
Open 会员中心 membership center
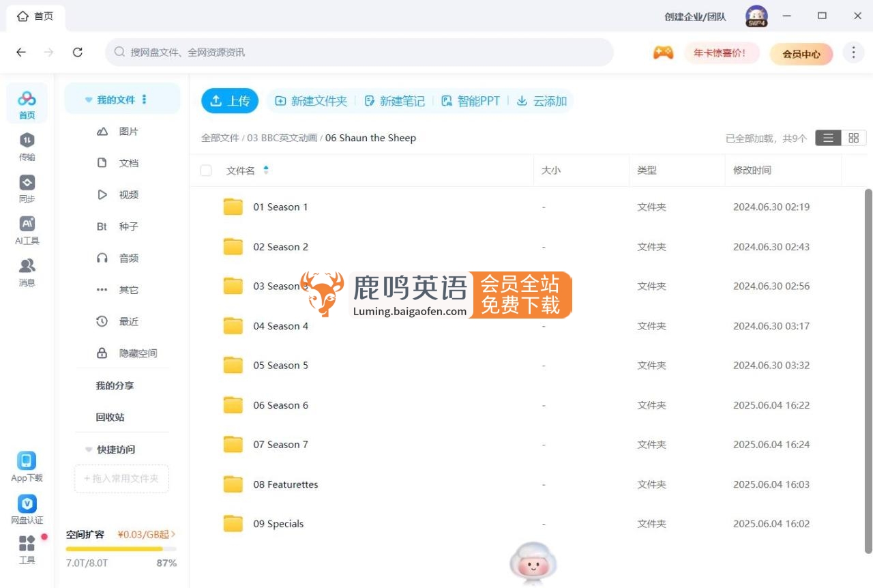point(801,53)
